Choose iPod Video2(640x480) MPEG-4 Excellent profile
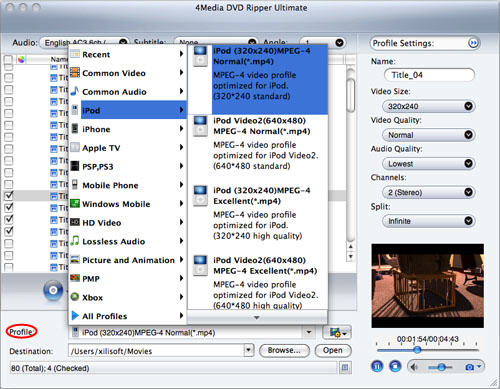 [x=258, y=282]
